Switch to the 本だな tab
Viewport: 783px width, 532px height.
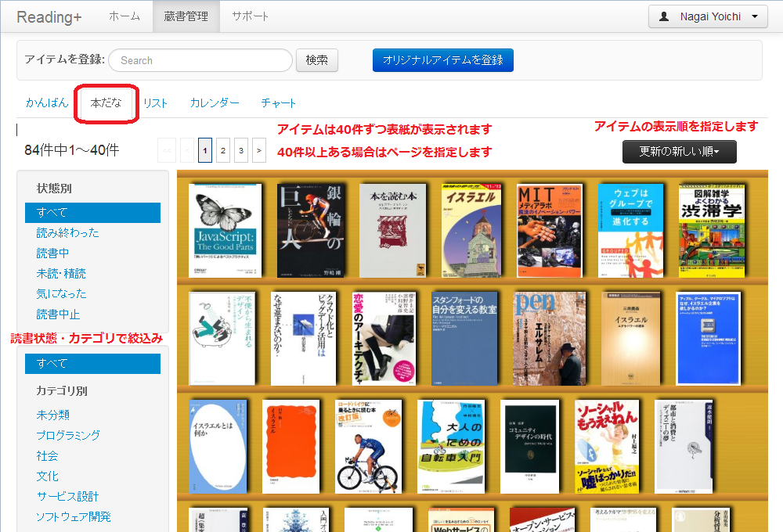[x=106, y=102]
